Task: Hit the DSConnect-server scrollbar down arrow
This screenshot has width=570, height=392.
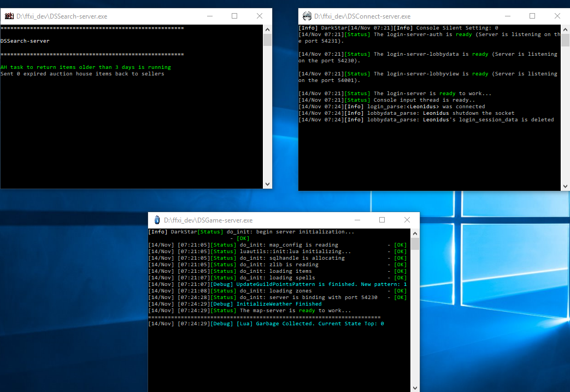Action: point(565,186)
